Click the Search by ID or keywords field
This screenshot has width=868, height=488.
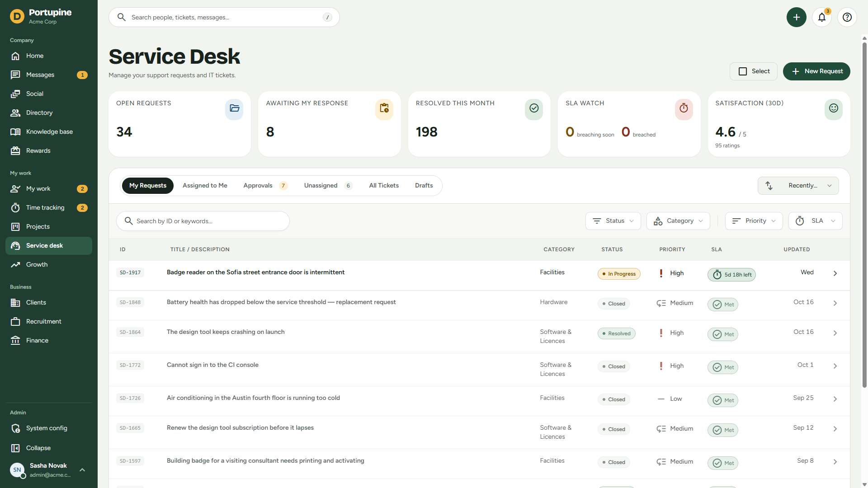[x=203, y=221]
